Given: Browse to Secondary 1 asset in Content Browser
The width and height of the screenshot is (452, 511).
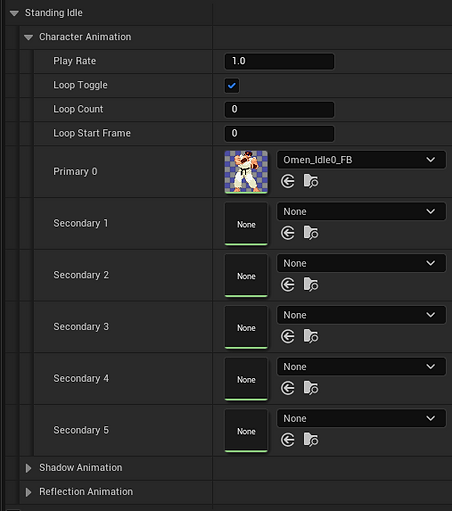Looking at the screenshot, I should [x=311, y=233].
